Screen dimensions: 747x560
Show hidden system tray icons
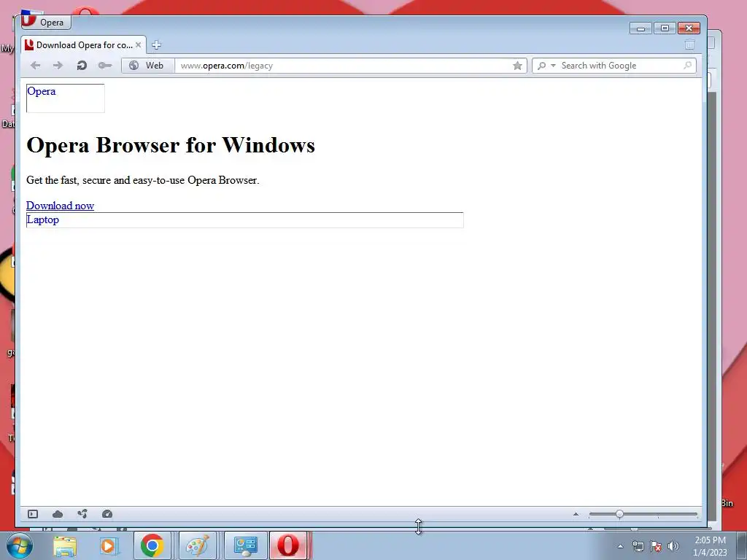(x=620, y=546)
